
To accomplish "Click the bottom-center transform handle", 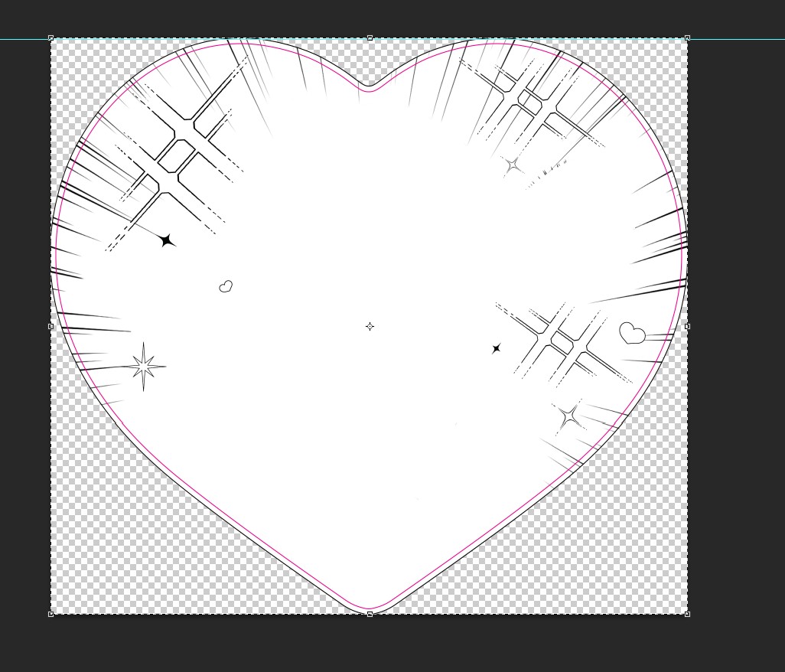I will coord(370,613).
